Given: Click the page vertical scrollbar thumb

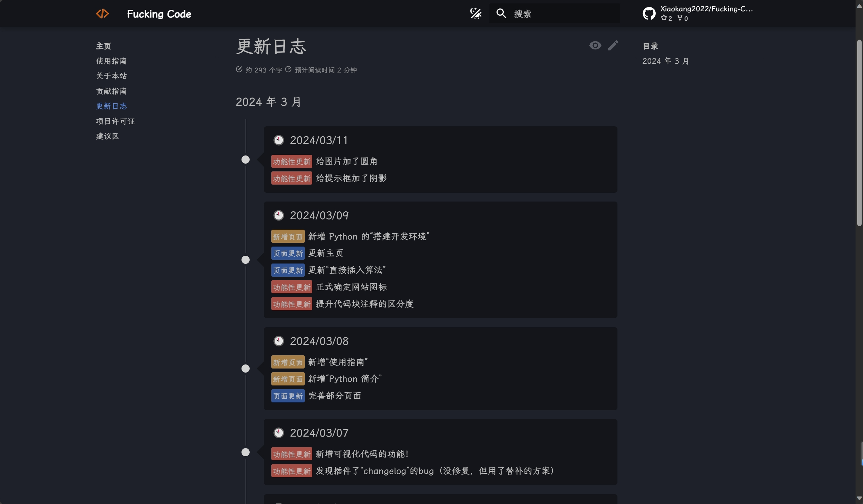Looking at the screenshot, I should pos(859,133).
